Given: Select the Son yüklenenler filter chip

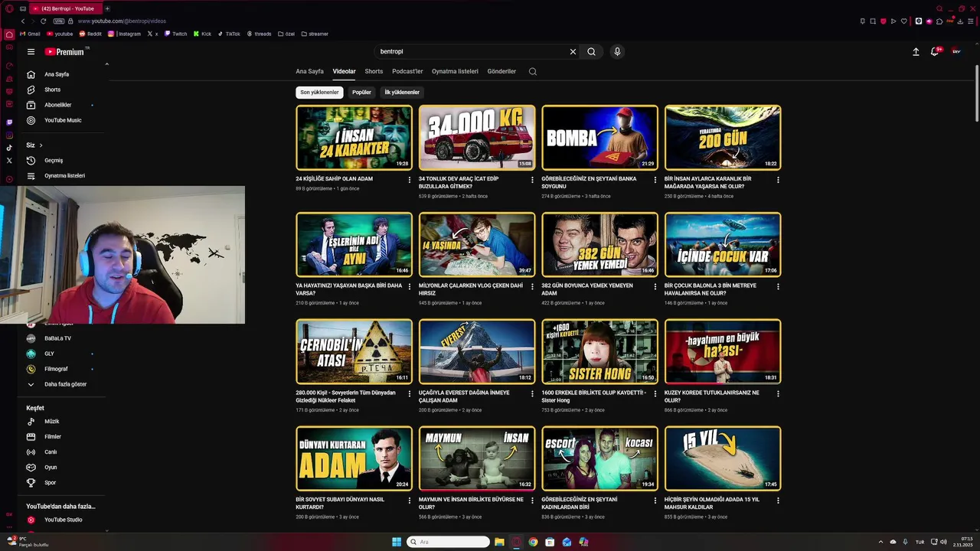Looking at the screenshot, I should click(x=319, y=93).
